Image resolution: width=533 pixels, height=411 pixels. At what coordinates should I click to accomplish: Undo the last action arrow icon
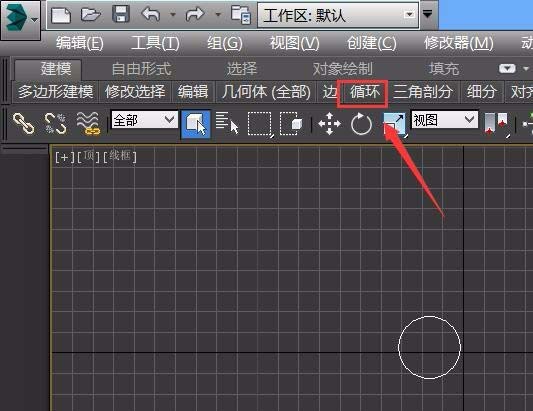point(151,15)
